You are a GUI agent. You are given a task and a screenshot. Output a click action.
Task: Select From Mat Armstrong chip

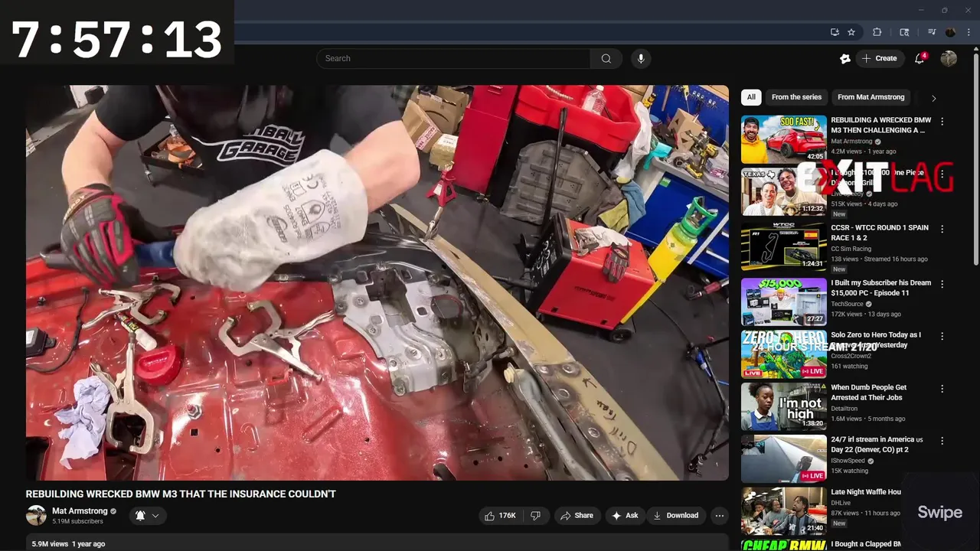871,97
